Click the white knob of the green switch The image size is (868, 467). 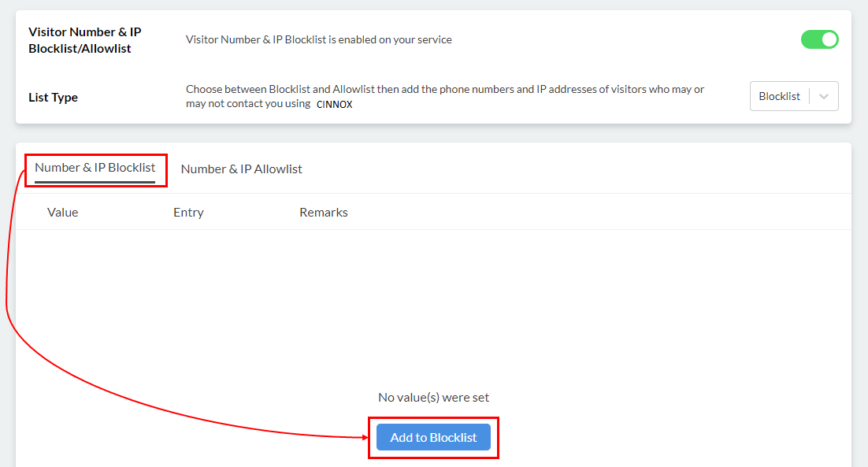tap(829, 39)
